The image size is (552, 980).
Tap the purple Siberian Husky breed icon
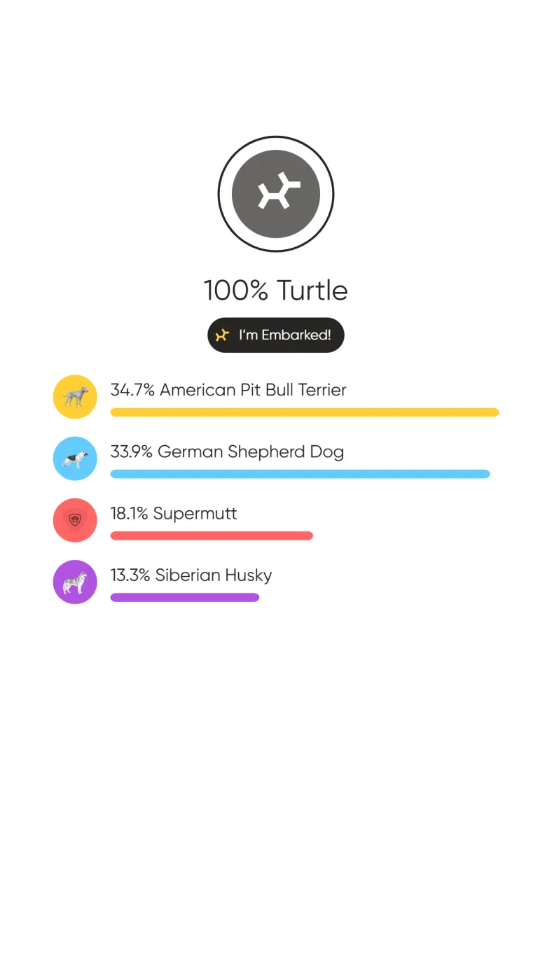pyautogui.click(x=75, y=582)
